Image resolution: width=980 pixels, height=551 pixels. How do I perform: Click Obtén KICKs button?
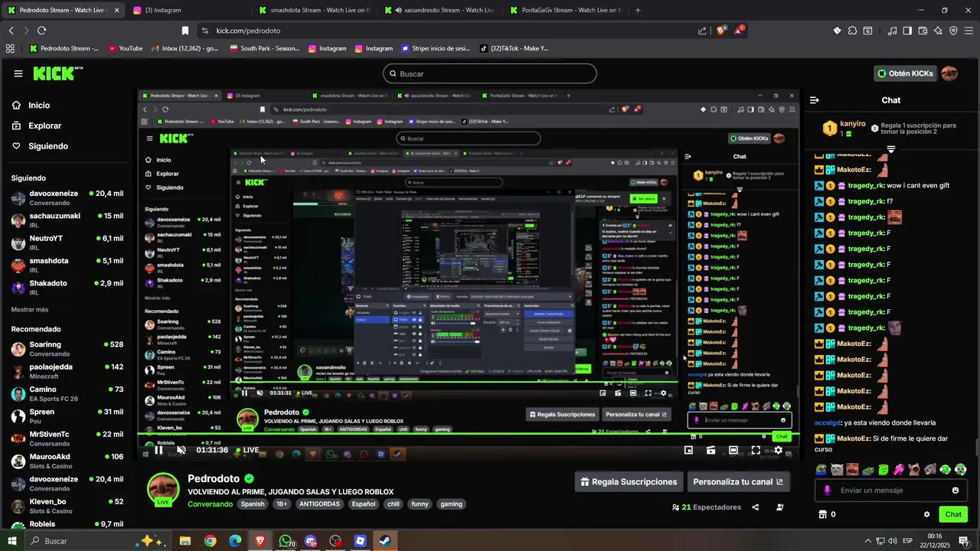coord(905,73)
